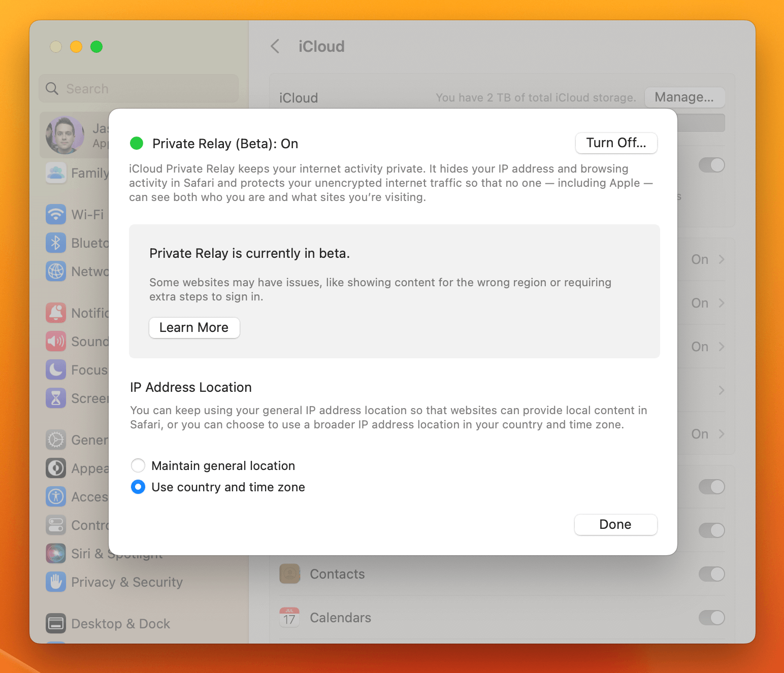Viewport: 784px width, 673px height.
Task: Click the back chevron beside iCloud title
Action: [275, 46]
